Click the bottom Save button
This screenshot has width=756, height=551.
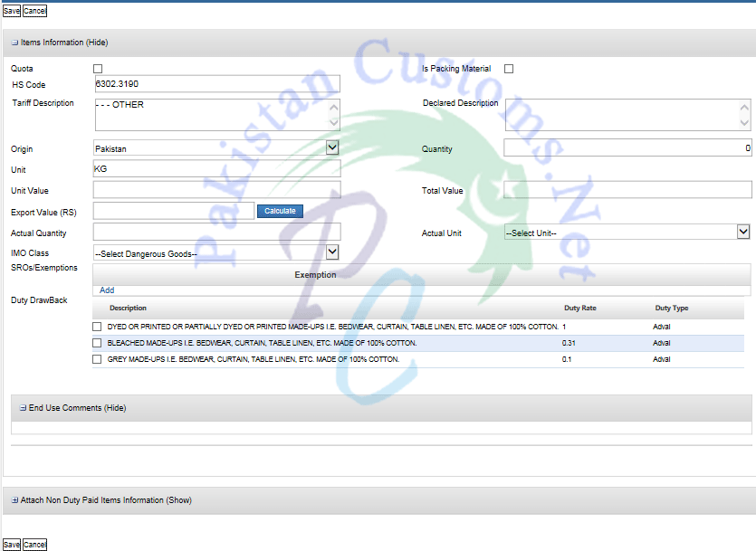click(x=12, y=545)
